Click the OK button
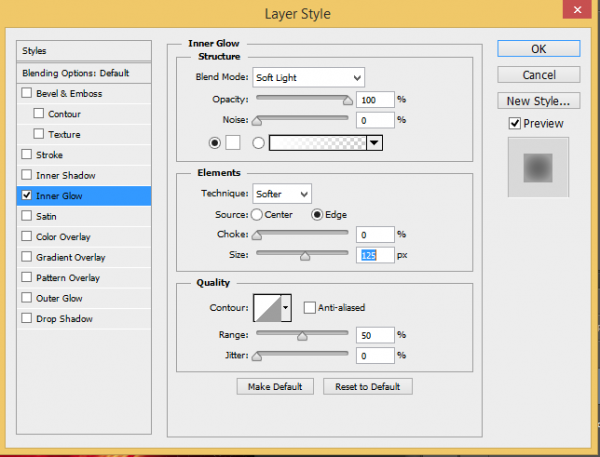Screen dimensions: 600x457 tap(538, 49)
